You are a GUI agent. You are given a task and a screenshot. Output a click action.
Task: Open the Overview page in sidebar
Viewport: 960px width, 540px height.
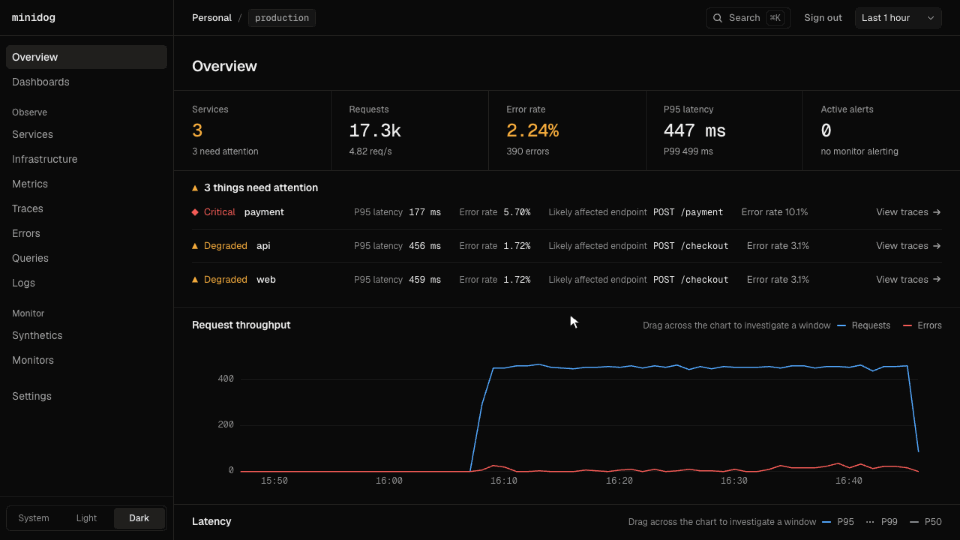[86, 57]
